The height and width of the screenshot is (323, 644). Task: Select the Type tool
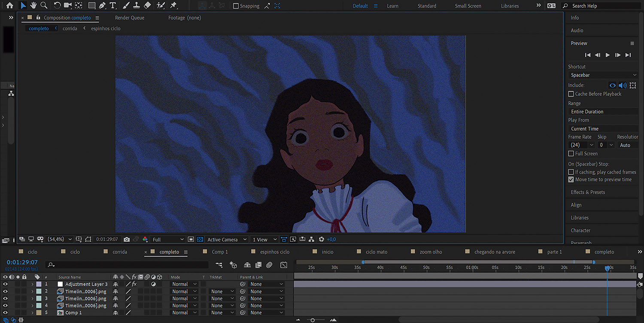coord(113,6)
